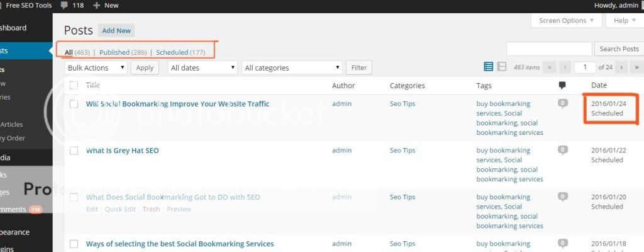The width and height of the screenshot is (644, 252).
Task: Open comment count bubble for Will Social Bookmarking post
Action: pos(563,103)
